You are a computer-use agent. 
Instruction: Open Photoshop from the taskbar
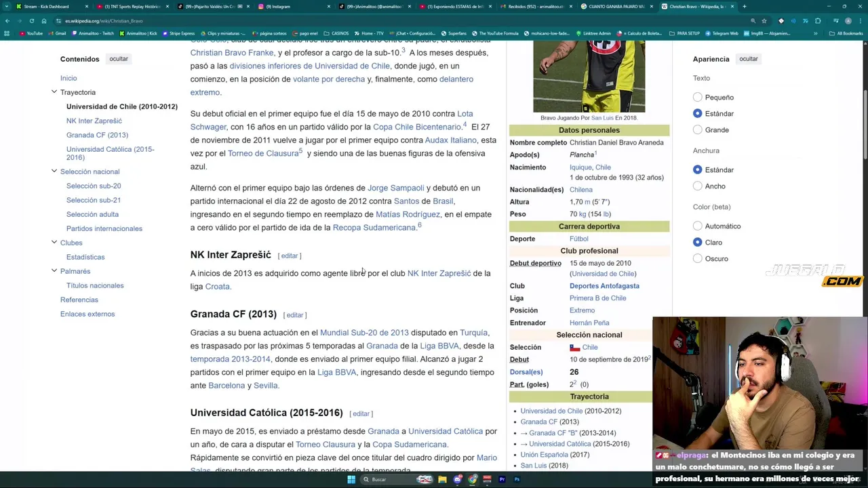(x=517, y=479)
